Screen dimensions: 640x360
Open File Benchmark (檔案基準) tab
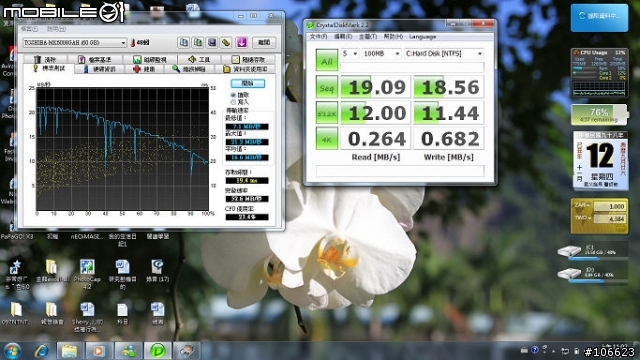click(96, 60)
